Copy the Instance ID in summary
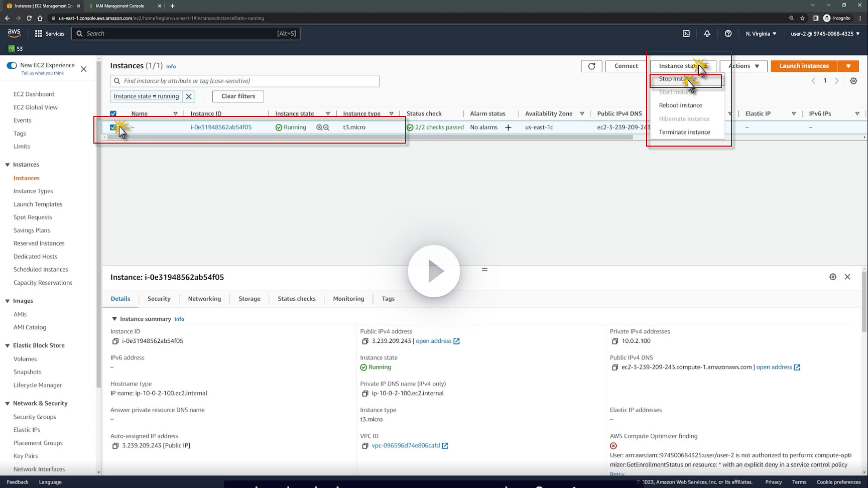The height and width of the screenshot is (488, 868). tap(115, 341)
